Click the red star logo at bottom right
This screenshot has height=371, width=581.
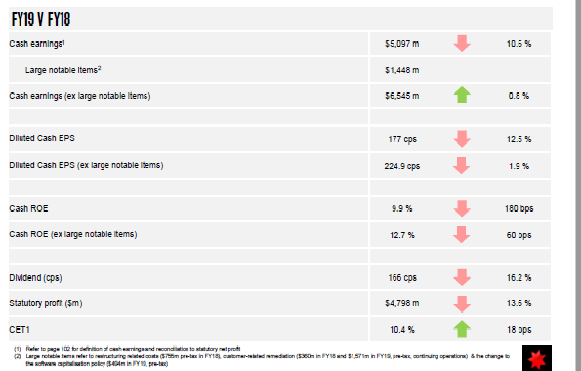[x=537, y=358]
